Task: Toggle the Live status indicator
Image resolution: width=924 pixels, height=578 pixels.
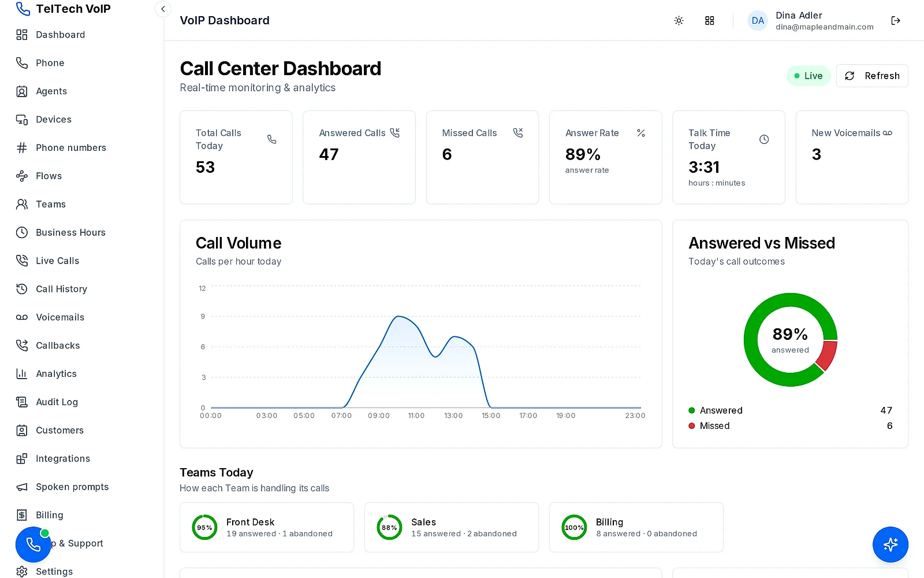Action: (x=808, y=76)
